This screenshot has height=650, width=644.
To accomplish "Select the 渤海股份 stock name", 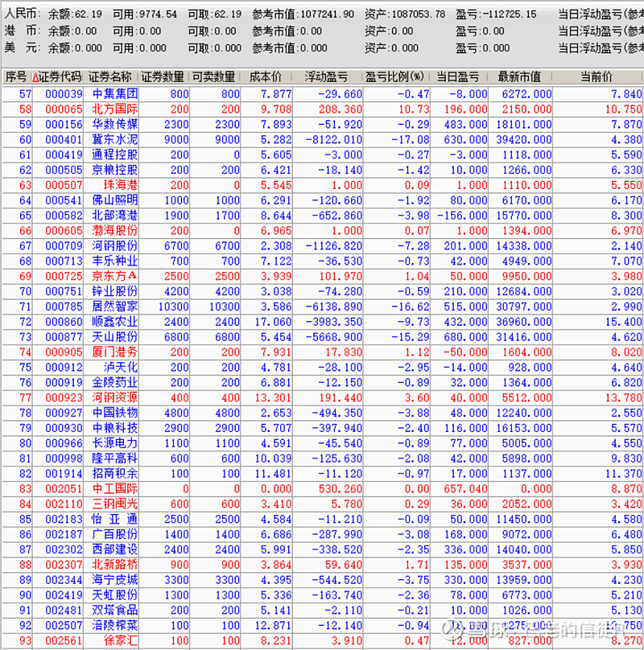I will point(115,231).
